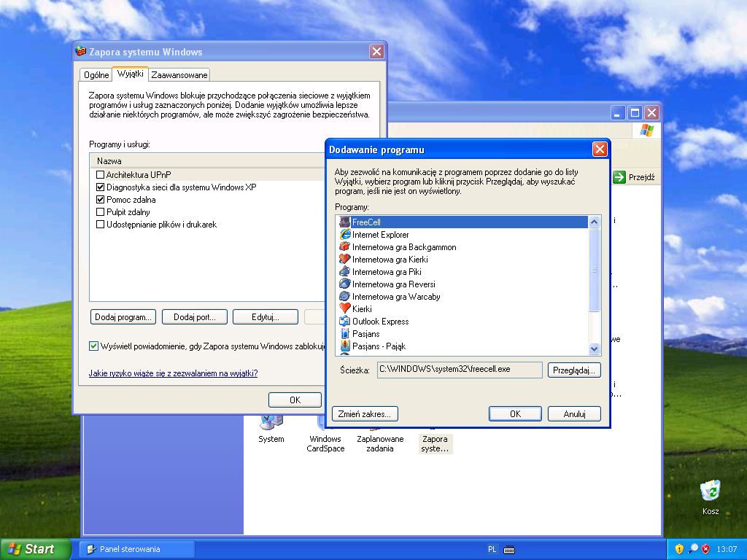Click the PL language indicator
This screenshot has width=747, height=560.
(x=492, y=549)
